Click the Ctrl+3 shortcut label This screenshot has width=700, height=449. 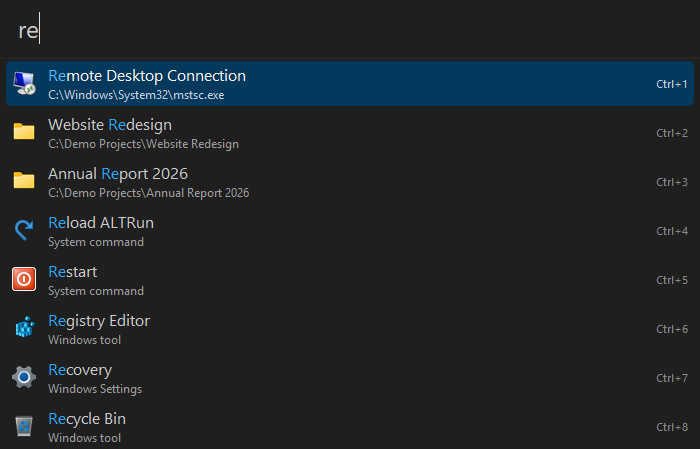tap(672, 182)
